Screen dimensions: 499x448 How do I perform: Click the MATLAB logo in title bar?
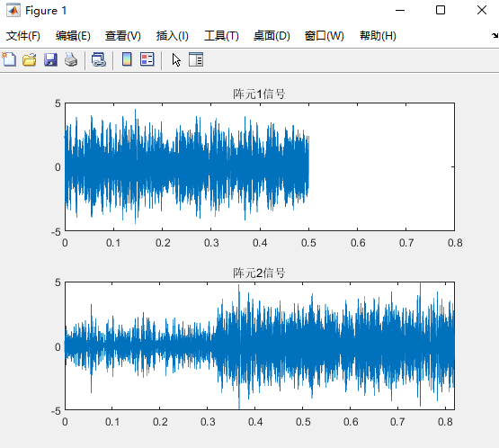point(13,10)
